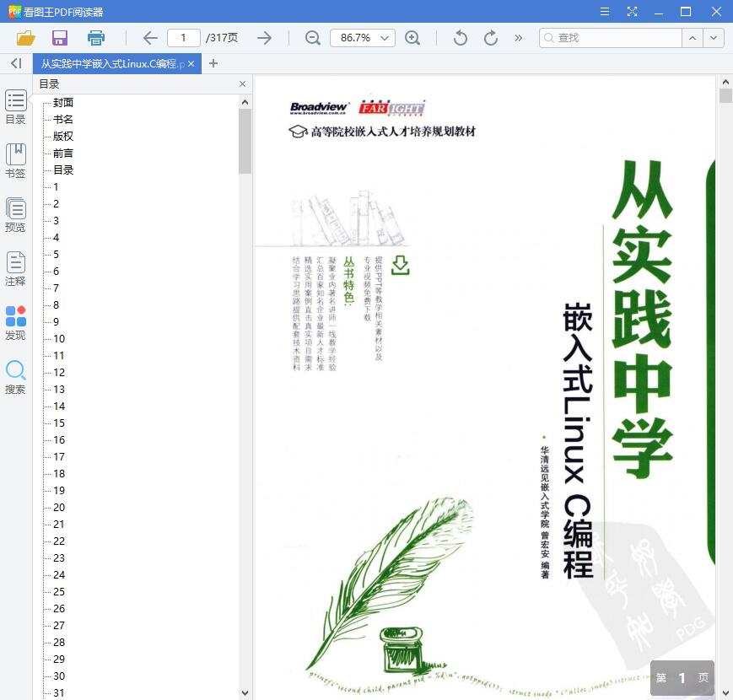Open the 搜索 search panel
Image resolution: width=733 pixels, height=700 pixels.
15,377
